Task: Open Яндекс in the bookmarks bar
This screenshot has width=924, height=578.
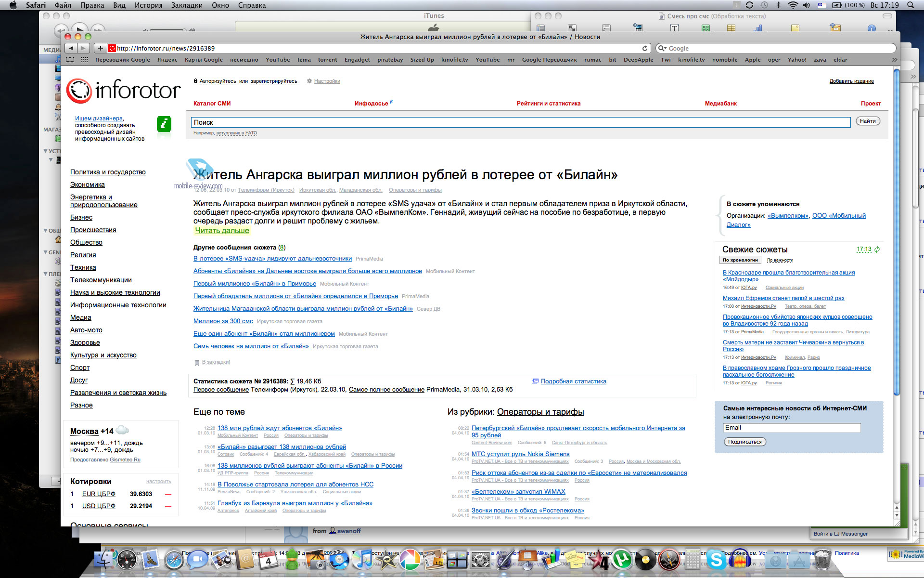Action: [x=167, y=60]
